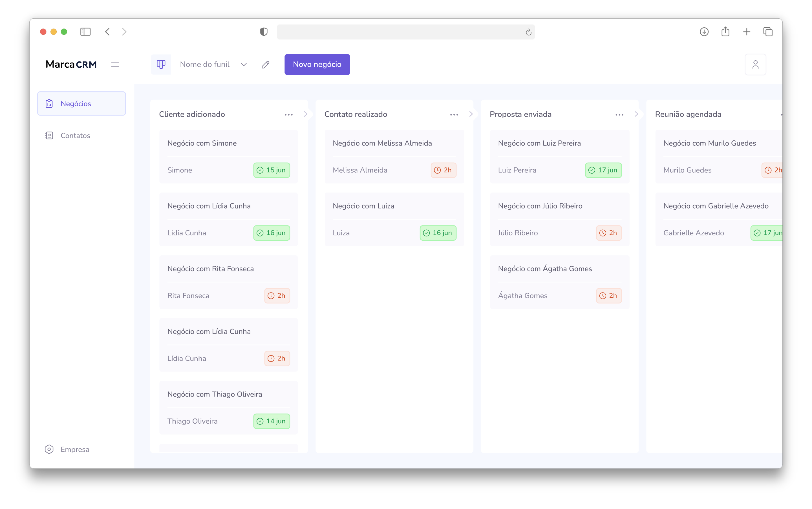This screenshot has height=509, width=812.
Task: Open Empresa settings link
Action: click(74, 449)
